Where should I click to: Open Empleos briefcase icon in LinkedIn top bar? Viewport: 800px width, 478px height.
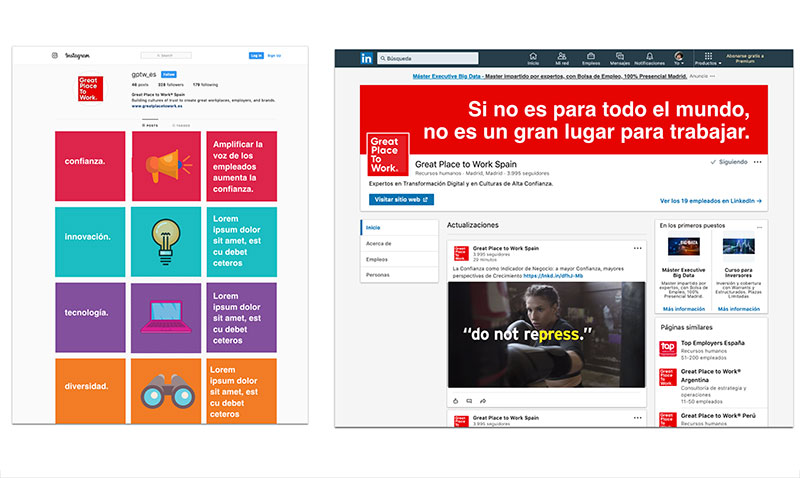point(591,58)
